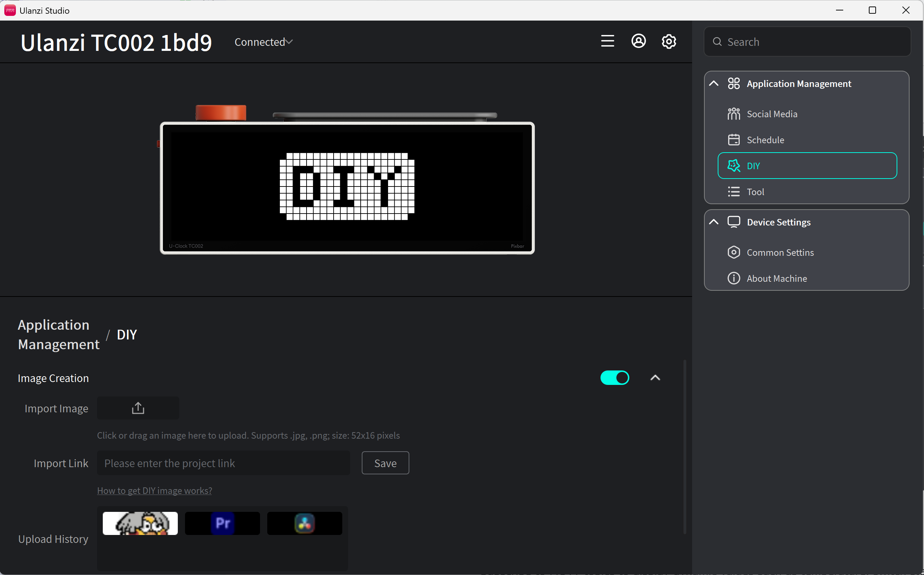This screenshot has height=575, width=924.
Task: Focus the Search box
Action: (x=807, y=42)
